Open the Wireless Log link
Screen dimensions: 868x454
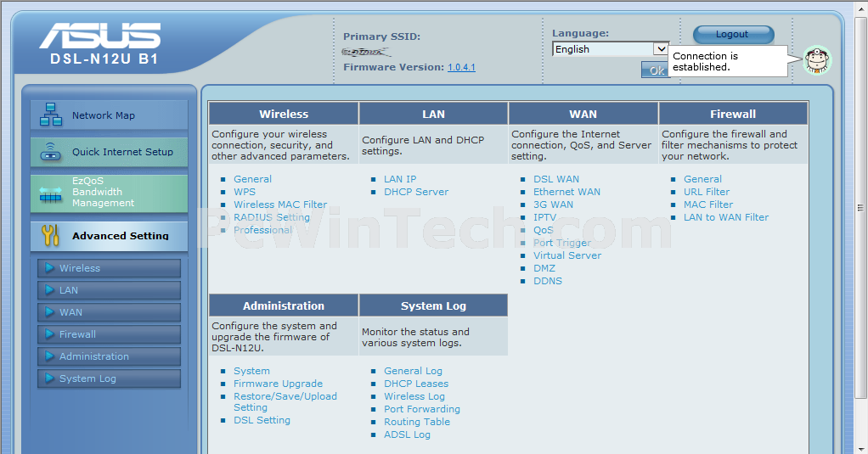pyautogui.click(x=414, y=396)
